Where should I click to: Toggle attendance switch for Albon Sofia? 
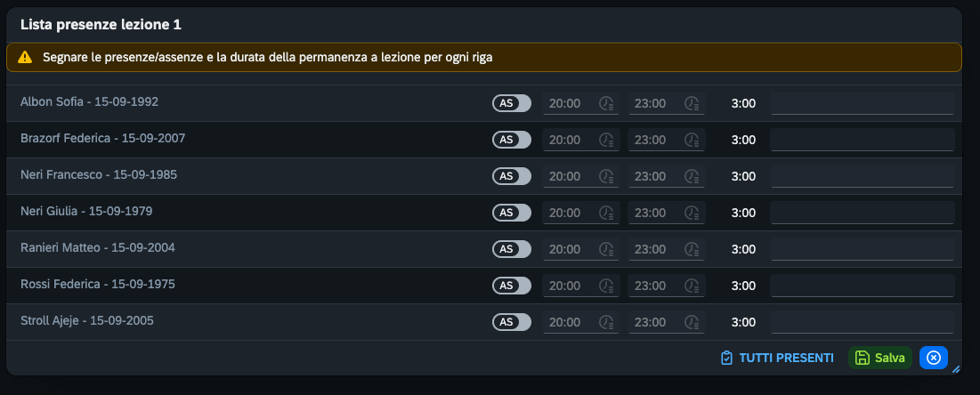pos(512,103)
